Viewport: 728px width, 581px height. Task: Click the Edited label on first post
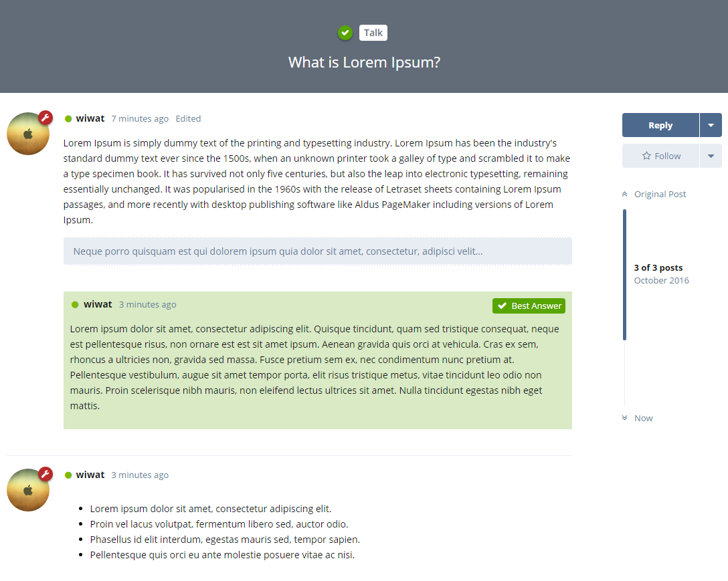[188, 119]
